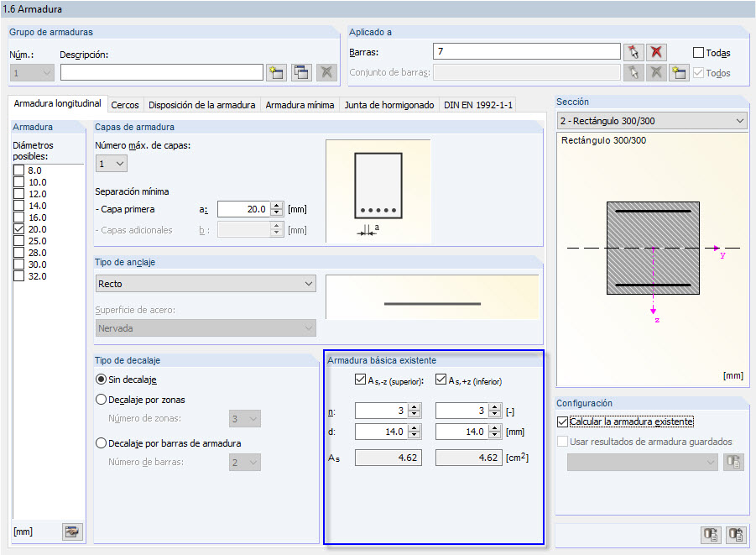Click the cross-section preview graphic
Screen dimensions: 756x555
point(653,259)
